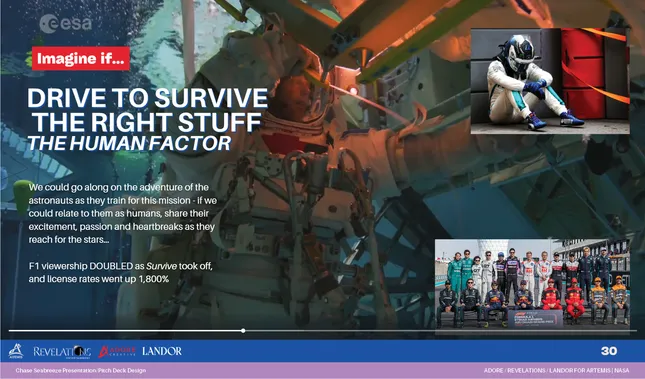Open the seated F1 driver photo
This screenshot has height=379, width=645.
point(550,81)
